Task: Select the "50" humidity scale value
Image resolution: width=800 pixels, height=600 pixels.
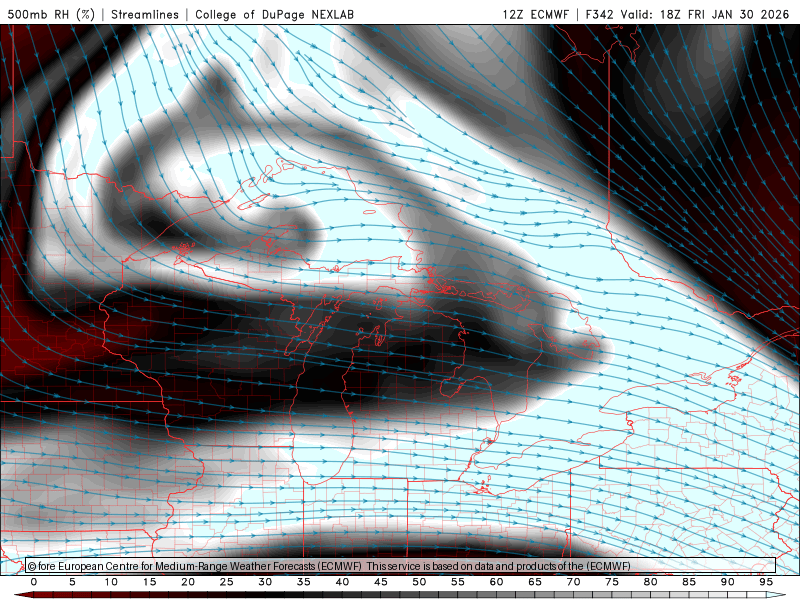Action: [419, 582]
